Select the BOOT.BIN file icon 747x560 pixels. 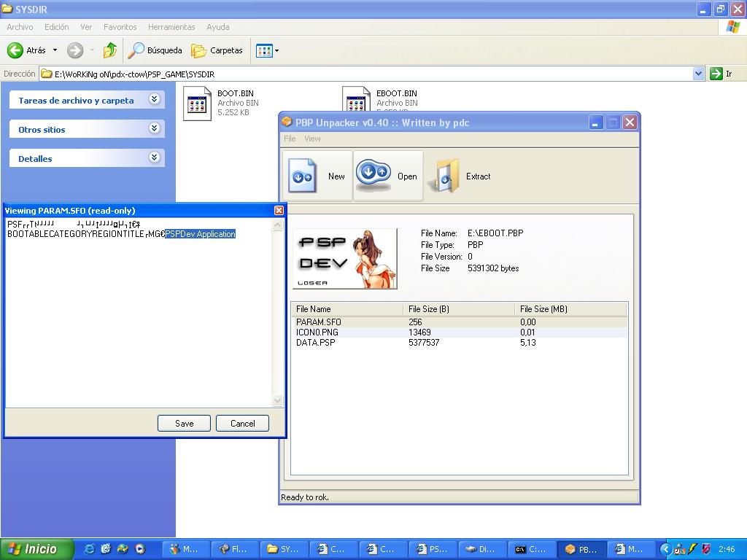(x=197, y=103)
